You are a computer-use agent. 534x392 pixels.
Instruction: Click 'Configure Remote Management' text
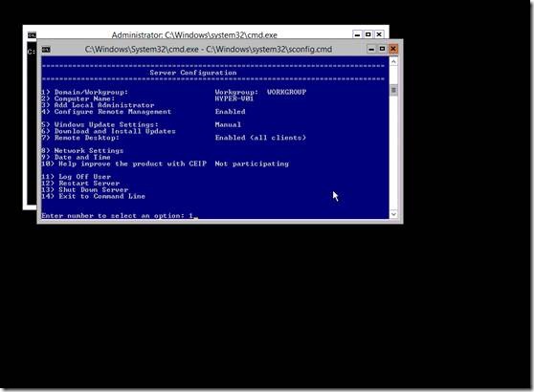tap(113, 112)
